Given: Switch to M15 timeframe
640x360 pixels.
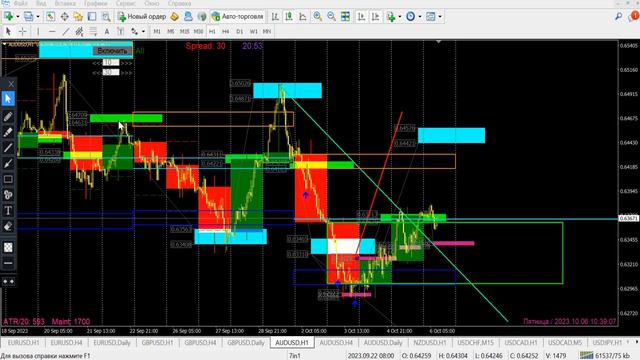Looking at the screenshot, I should tap(184, 31).
